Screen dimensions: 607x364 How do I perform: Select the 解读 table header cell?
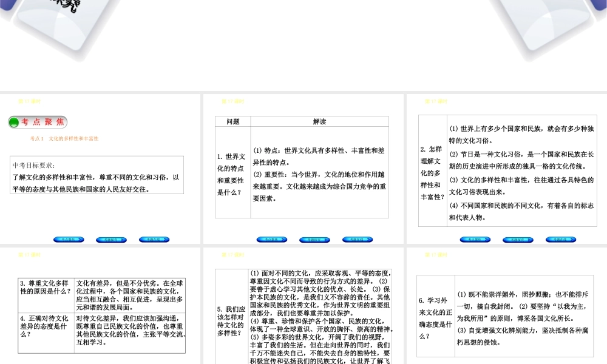pyautogui.click(x=320, y=121)
